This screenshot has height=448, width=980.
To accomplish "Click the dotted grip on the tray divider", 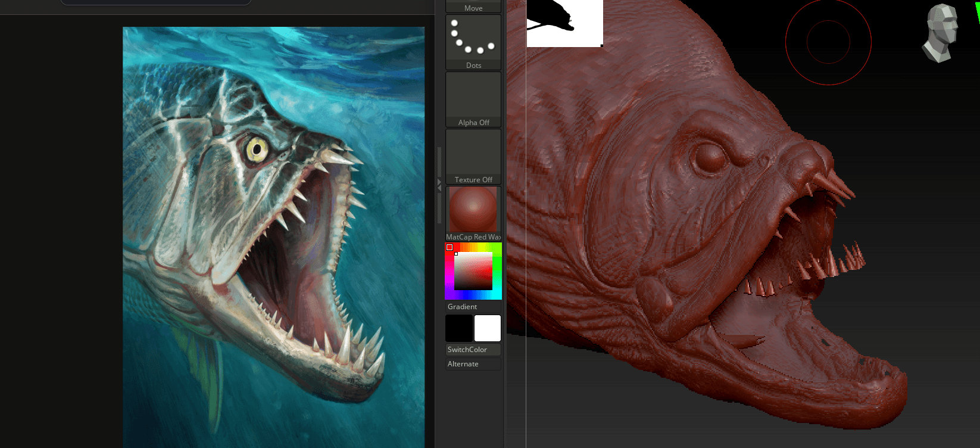I will [439, 162].
